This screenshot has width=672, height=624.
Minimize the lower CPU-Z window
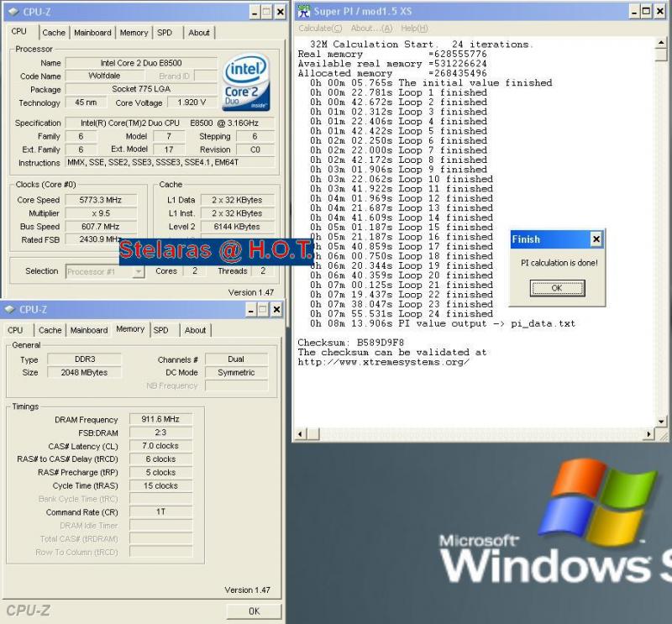pyautogui.click(x=250, y=309)
